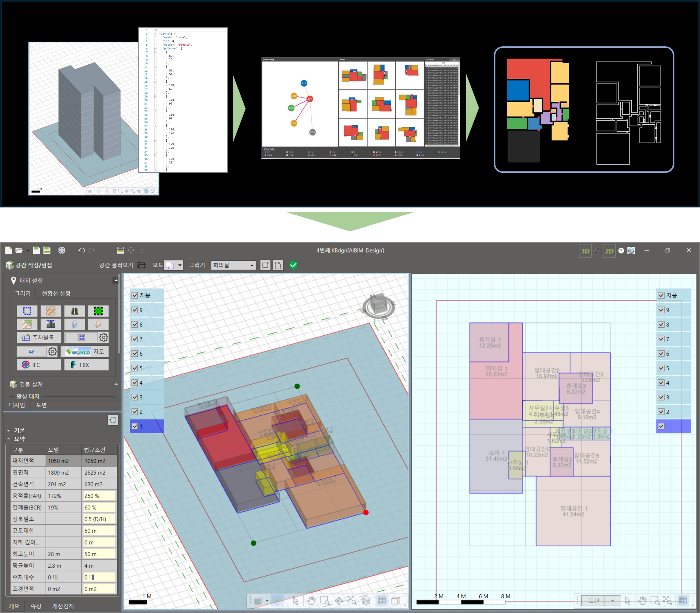The width and height of the screenshot is (700, 613).
Task: Click the green filled area tool icon
Action: (x=98, y=311)
